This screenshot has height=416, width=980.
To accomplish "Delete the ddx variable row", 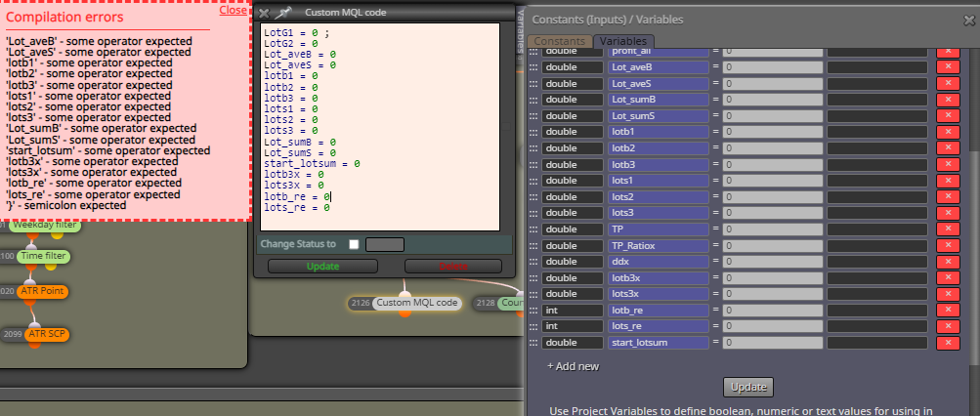I will [x=948, y=261].
